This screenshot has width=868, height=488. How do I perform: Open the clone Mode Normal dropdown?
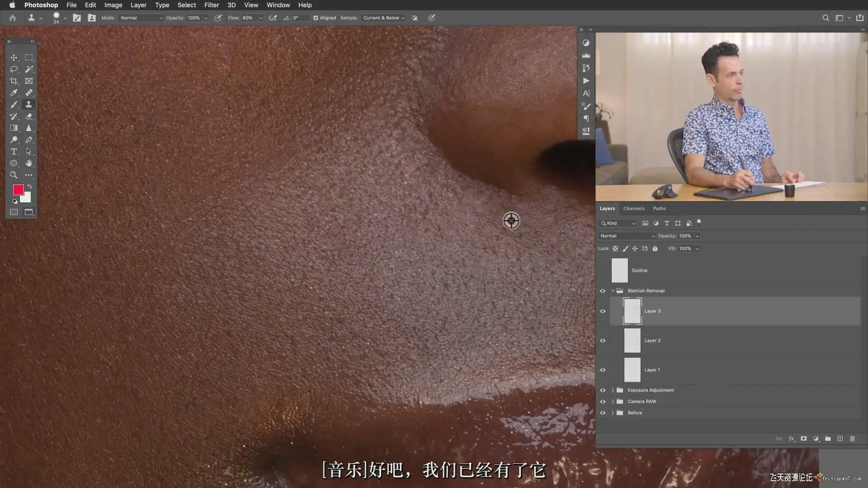(x=141, y=18)
